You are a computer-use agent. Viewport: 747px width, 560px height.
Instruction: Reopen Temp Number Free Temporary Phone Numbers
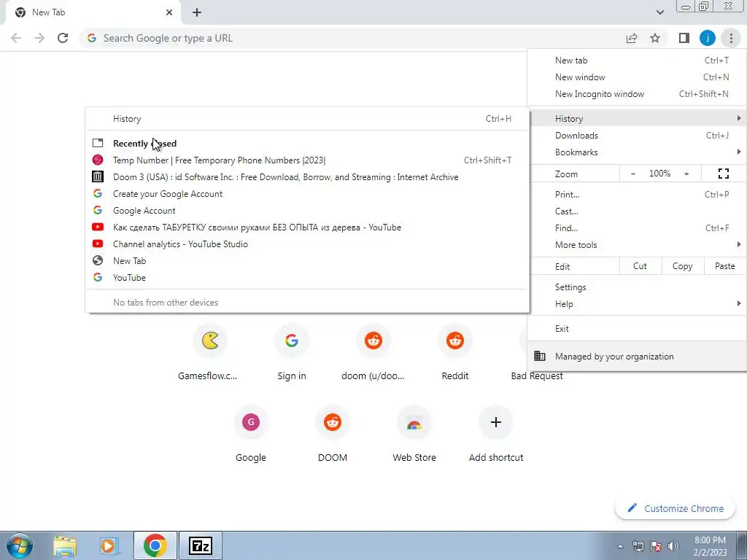(307, 160)
